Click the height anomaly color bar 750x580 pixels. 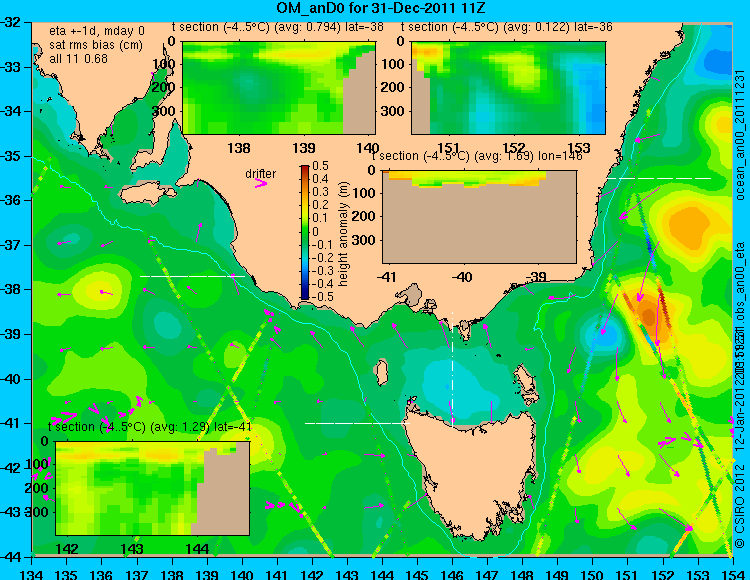click(x=305, y=232)
